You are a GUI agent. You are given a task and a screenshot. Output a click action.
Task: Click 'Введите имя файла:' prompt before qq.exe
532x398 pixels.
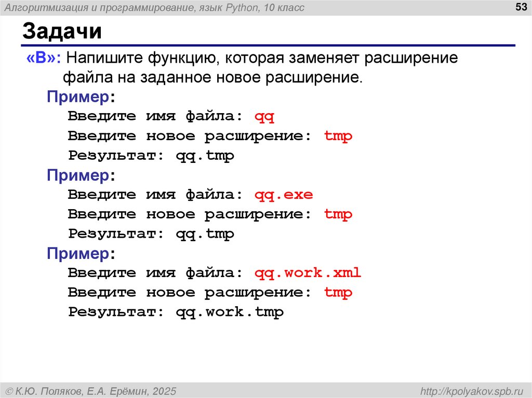coord(155,195)
